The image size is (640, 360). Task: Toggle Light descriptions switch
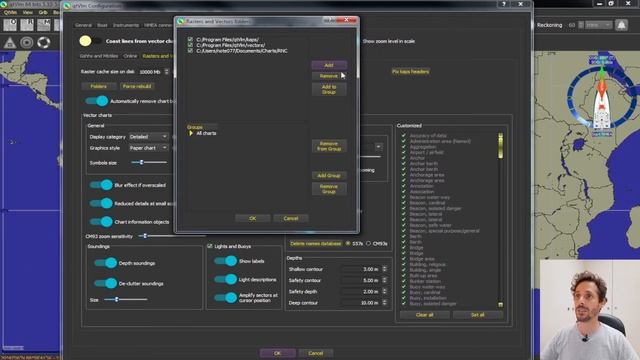(x=225, y=279)
